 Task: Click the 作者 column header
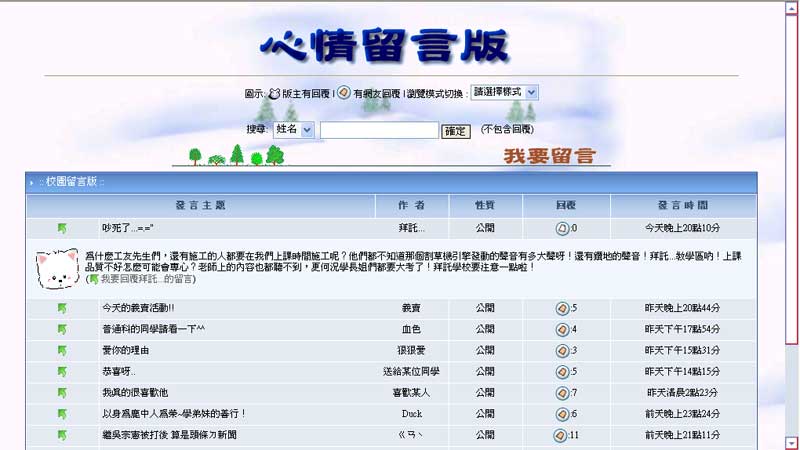pos(411,206)
